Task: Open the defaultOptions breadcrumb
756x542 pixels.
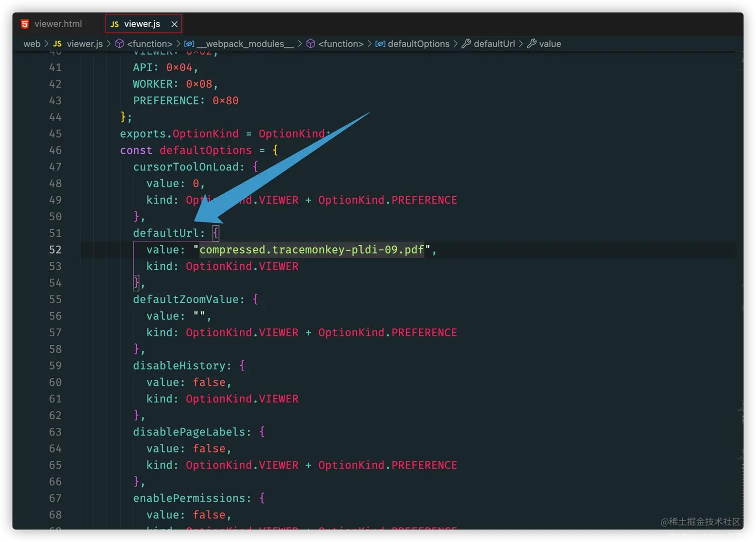Action: pos(418,44)
